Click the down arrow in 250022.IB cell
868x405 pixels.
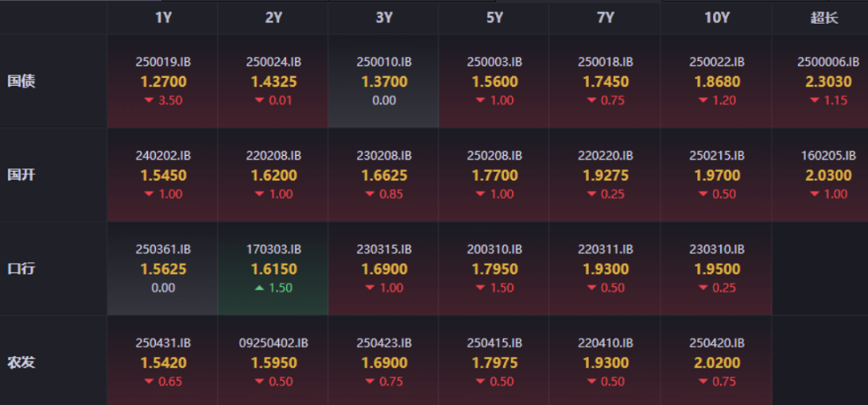click(702, 100)
